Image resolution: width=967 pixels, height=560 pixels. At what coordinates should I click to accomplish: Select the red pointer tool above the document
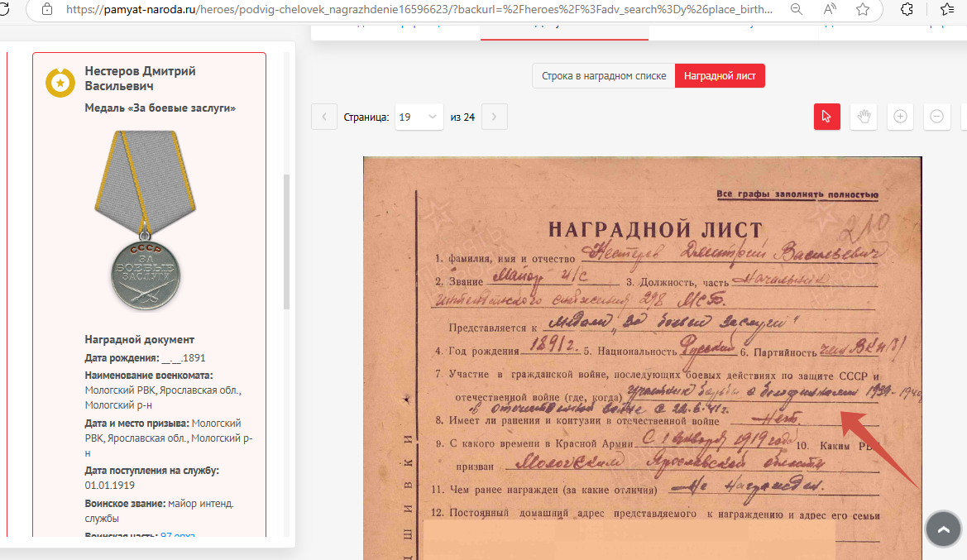click(x=826, y=117)
